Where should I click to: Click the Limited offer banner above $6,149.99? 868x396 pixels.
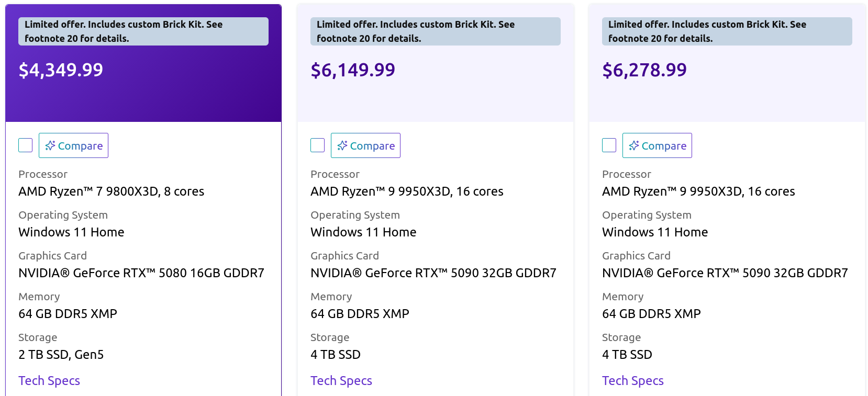point(435,31)
